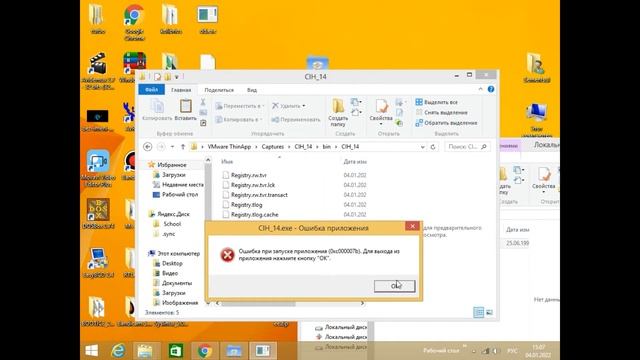Click Captures in the address breadcrumb
This screenshot has height=360, width=640.
(x=273, y=147)
